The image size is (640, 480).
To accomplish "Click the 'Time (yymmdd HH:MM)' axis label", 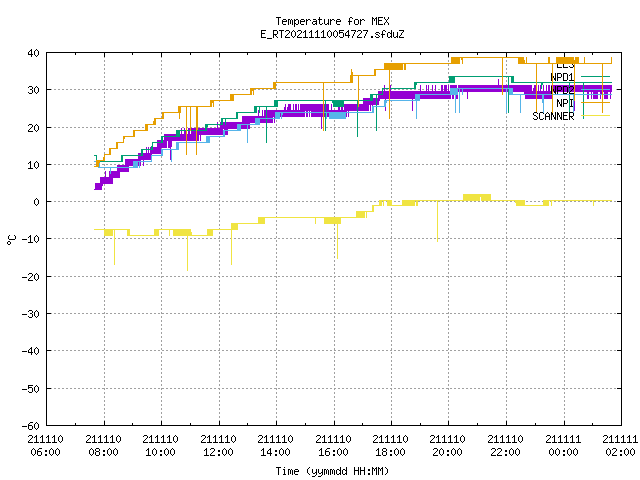I will [x=332, y=471].
